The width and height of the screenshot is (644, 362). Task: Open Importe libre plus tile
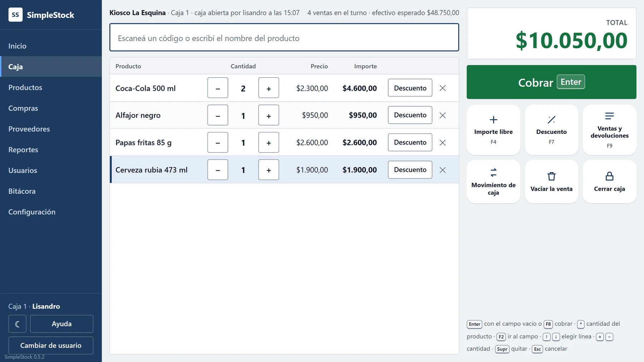pyautogui.click(x=493, y=130)
